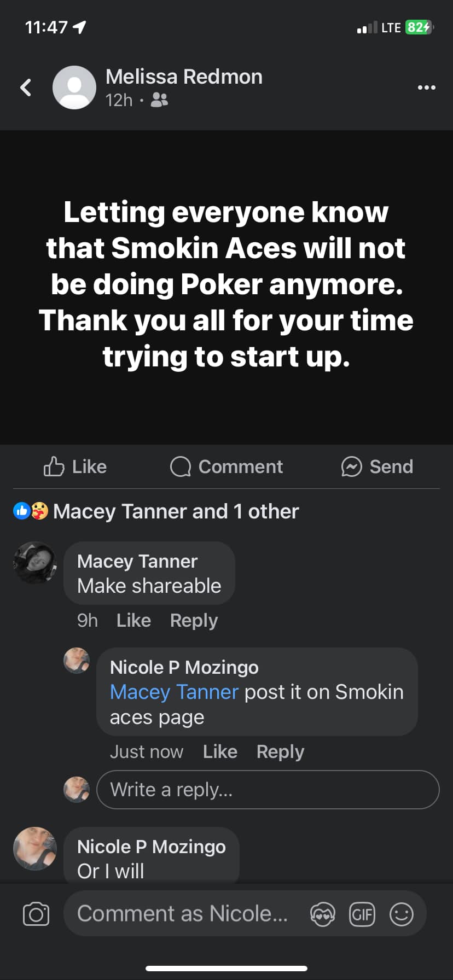Viewport: 453px width, 980px height.
Task: Open the three-dot post options menu
Action: coord(426,87)
